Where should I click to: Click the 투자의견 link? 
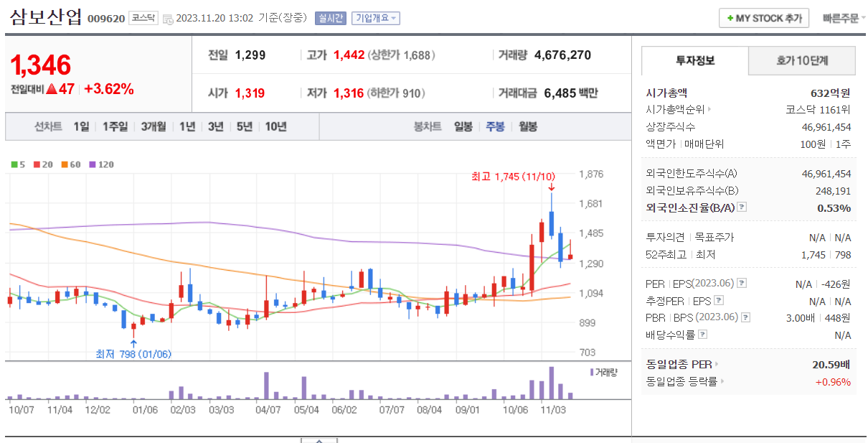(664, 238)
